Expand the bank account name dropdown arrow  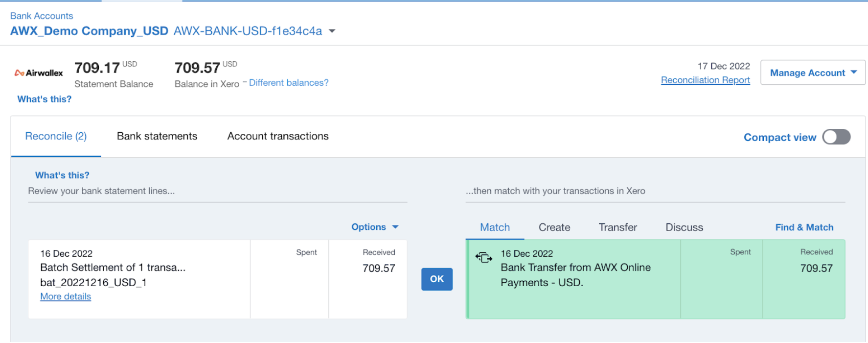coord(332,31)
